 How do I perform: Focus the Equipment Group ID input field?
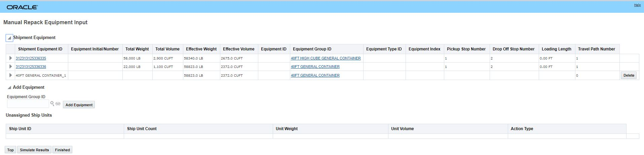click(x=28, y=104)
